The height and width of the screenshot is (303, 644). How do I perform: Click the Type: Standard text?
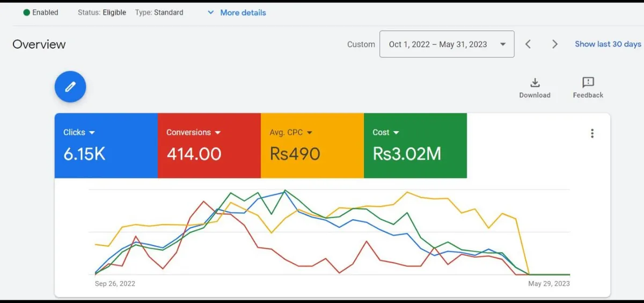click(159, 12)
